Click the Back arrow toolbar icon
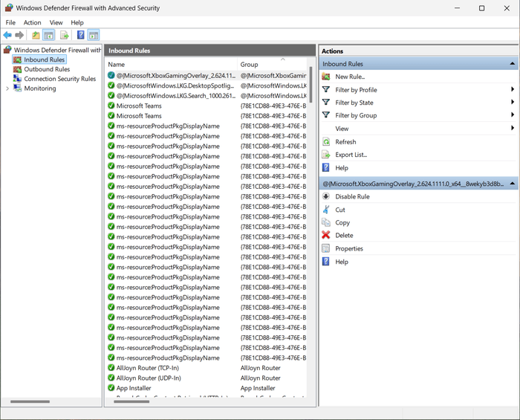The width and height of the screenshot is (520, 420). coord(7,35)
